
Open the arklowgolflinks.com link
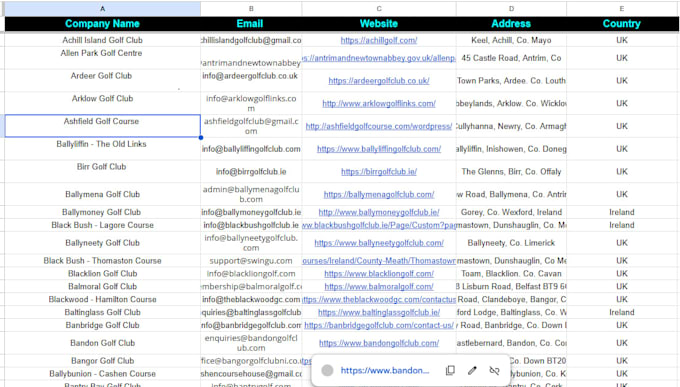click(x=379, y=104)
